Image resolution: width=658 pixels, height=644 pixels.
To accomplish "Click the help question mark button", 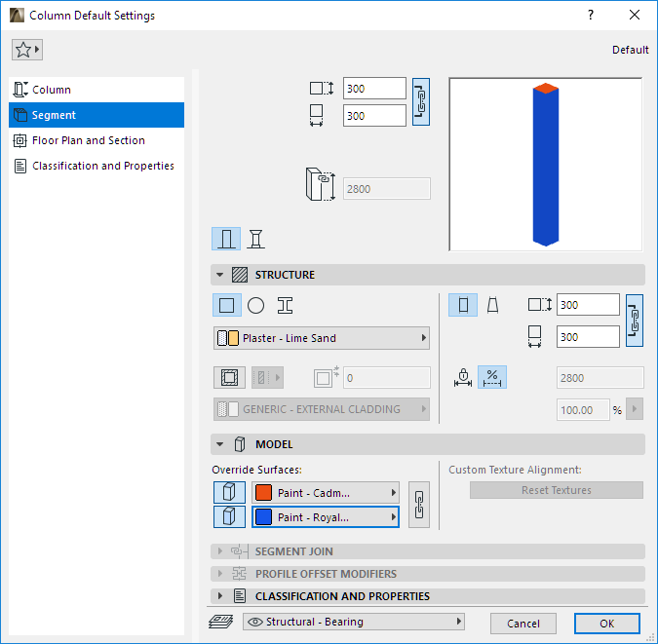I will pos(591,16).
